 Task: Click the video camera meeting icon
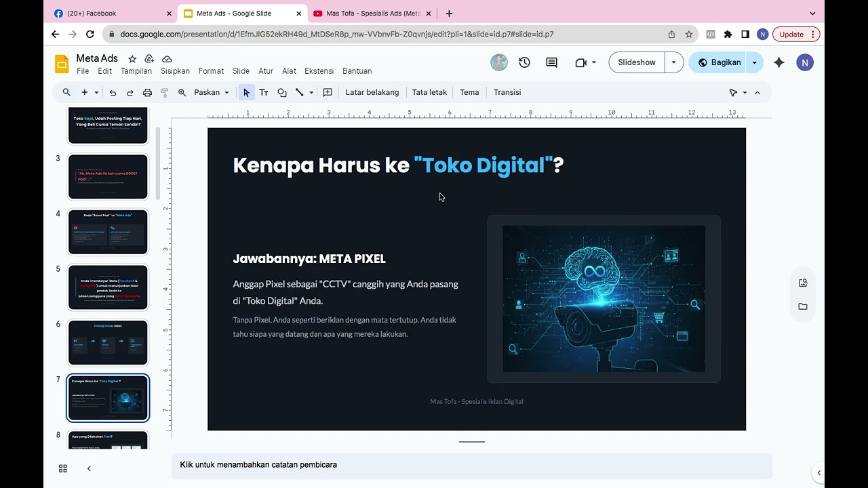coord(580,62)
